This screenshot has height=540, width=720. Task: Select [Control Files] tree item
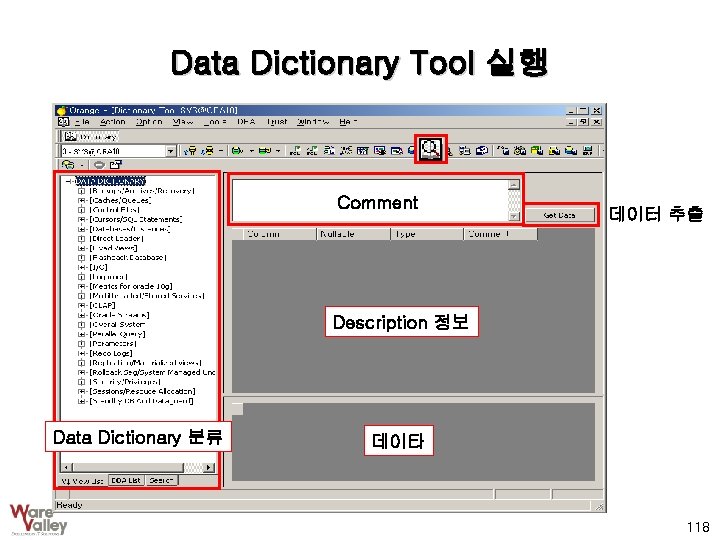point(115,210)
